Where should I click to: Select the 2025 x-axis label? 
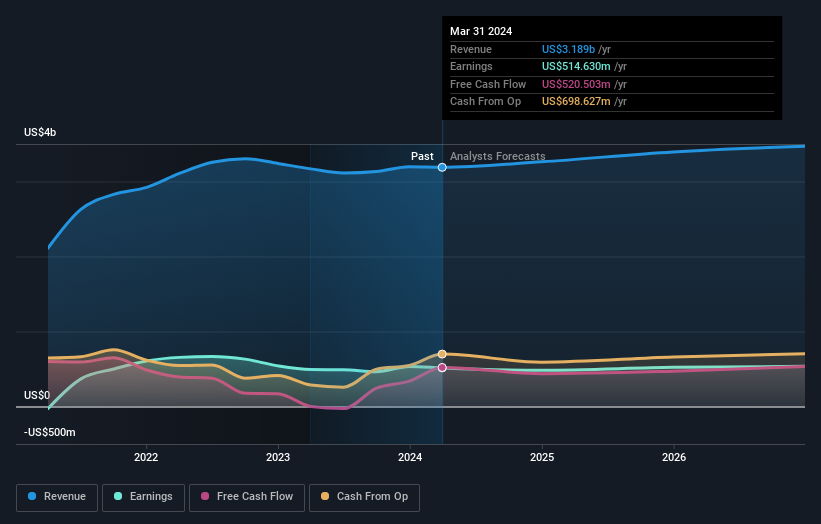pyautogui.click(x=541, y=457)
